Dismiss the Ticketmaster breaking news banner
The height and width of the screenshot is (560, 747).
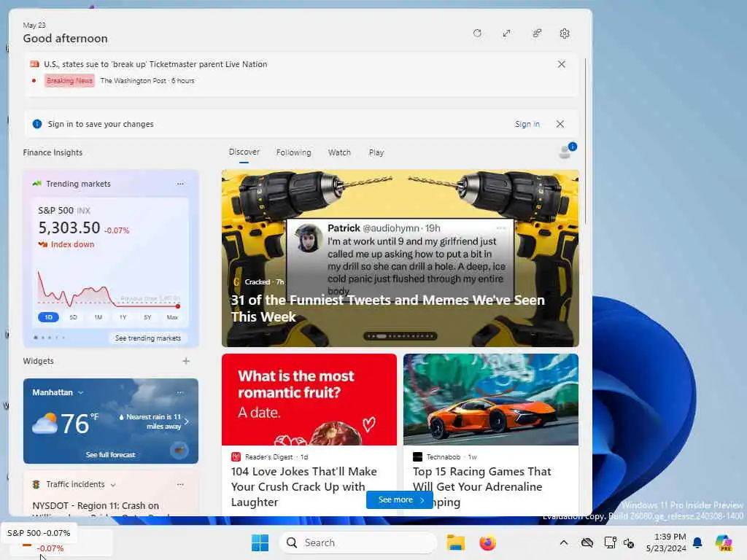(561, 64)
